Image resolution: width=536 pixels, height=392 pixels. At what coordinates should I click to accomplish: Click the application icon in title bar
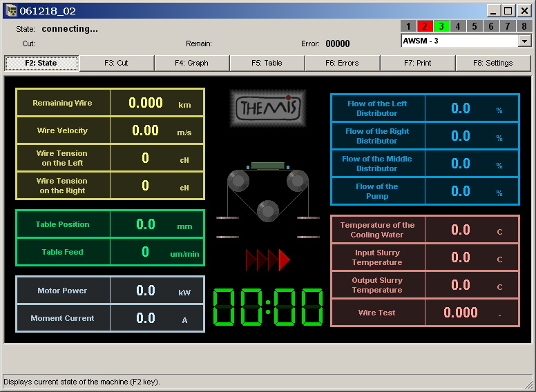click(x=10, y=10)
